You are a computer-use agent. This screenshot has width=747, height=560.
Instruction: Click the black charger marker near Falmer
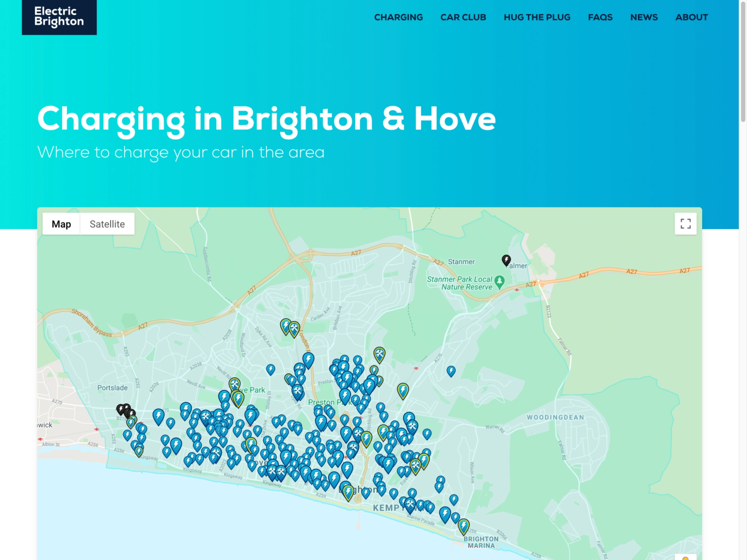point(506,260)
